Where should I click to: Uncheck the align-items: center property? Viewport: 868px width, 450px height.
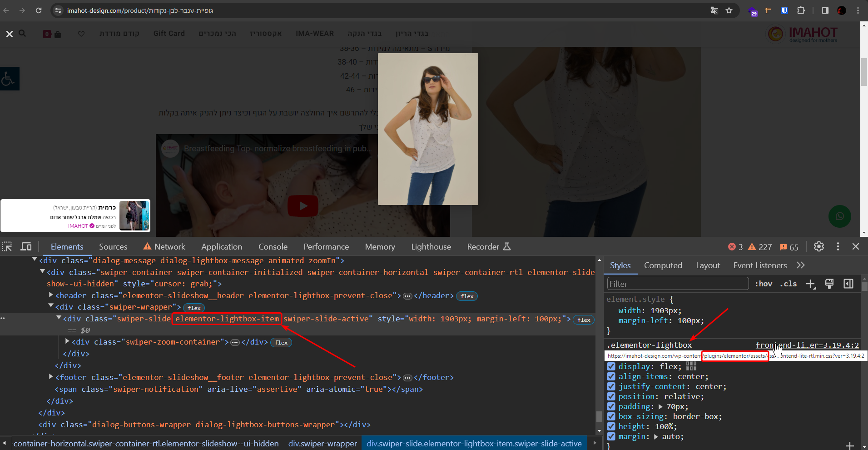point(611,376)
